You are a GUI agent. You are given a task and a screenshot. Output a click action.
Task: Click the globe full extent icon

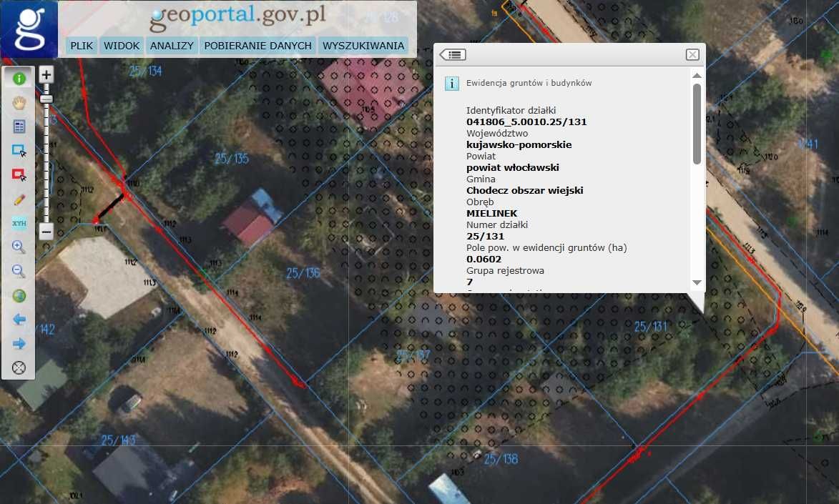[x=19, y=295]
